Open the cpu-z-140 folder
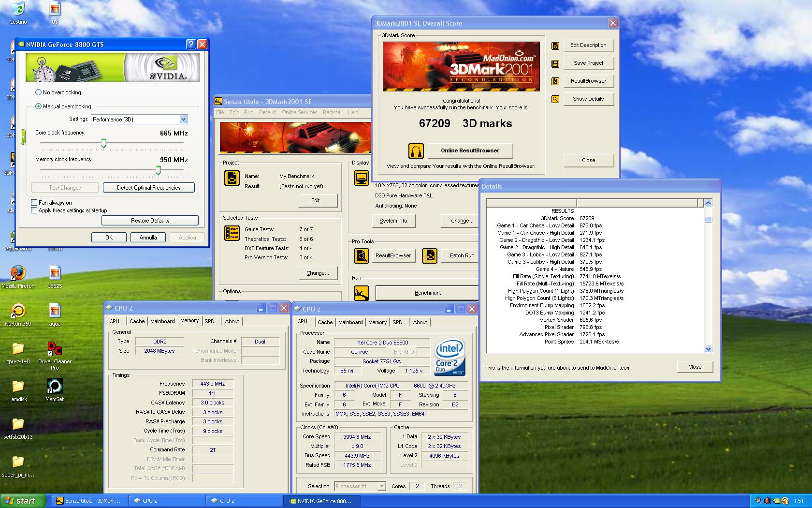 18,349
